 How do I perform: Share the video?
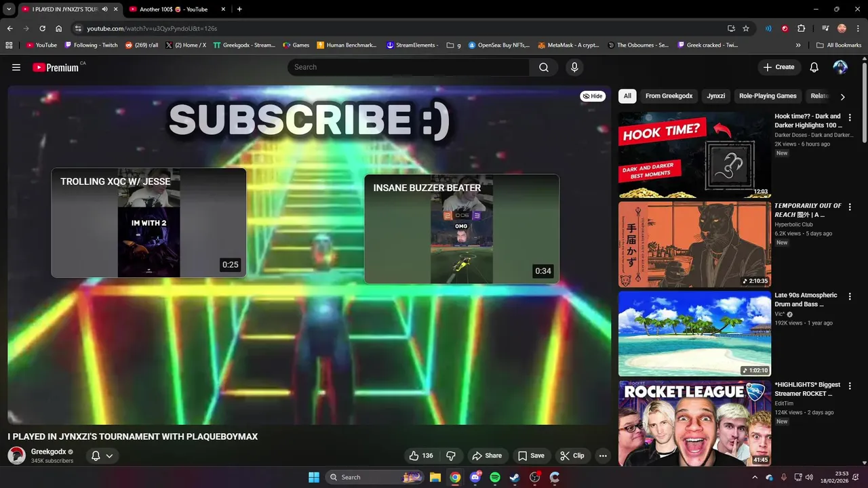pyautogui.click(x=487, y=455)
